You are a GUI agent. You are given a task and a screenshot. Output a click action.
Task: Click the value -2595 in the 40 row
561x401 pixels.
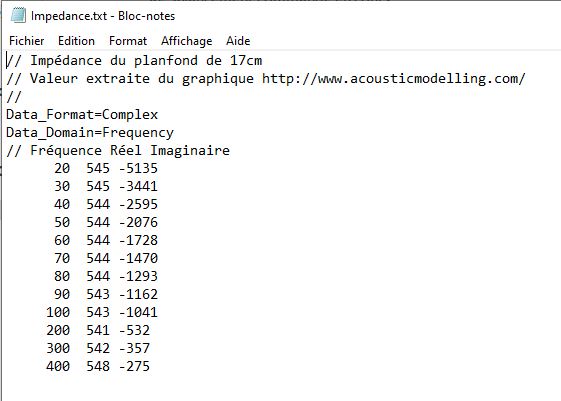(x=138, y=204)
